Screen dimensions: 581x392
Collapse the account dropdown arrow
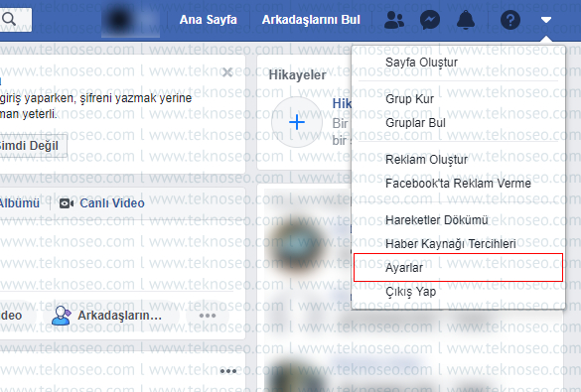(546, 20)
